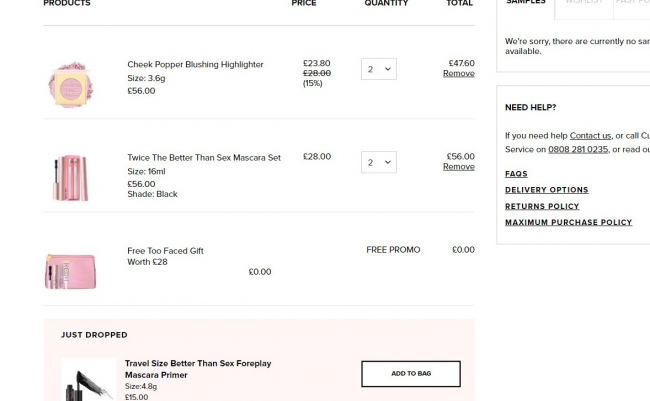Viewport: 650px width, 401px height.
Task: Open Cheek Popper Blushing Highlighter product title
Action: [x=195, y=64]
